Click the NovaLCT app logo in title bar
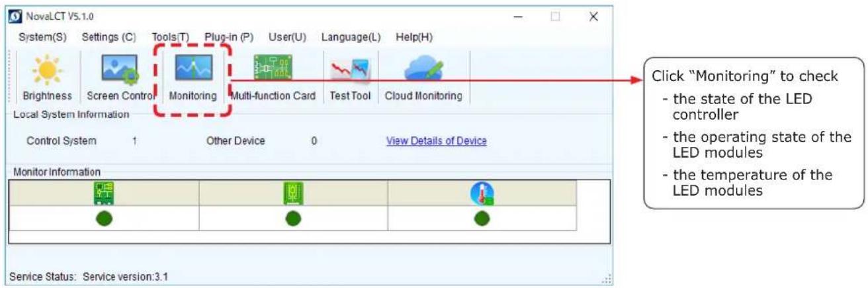The width and height of the screenshot is (868, 288). click(x=17, y=15)
